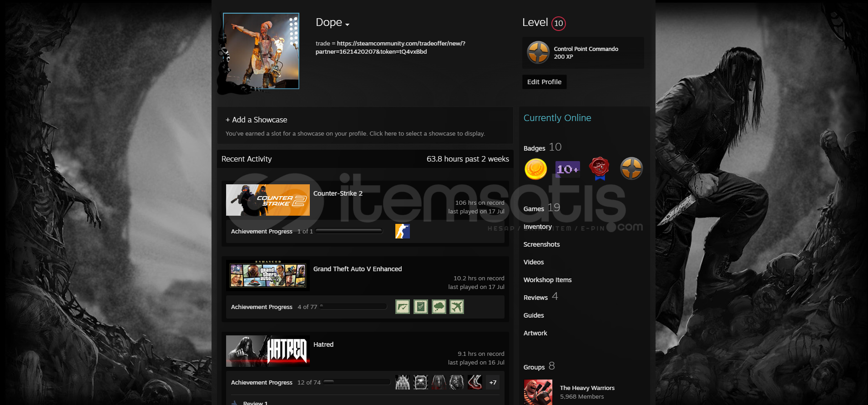This screenshot has height=405, width=868.
Task: Click the 200 XP badge text
Action: pos(563,57)
